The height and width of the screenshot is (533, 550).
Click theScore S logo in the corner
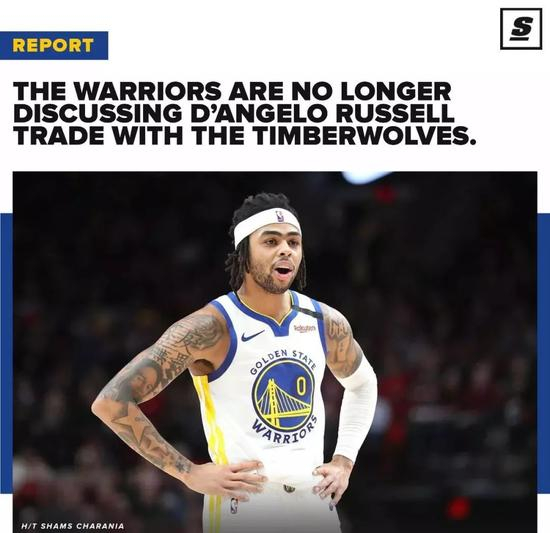(521, 29)
